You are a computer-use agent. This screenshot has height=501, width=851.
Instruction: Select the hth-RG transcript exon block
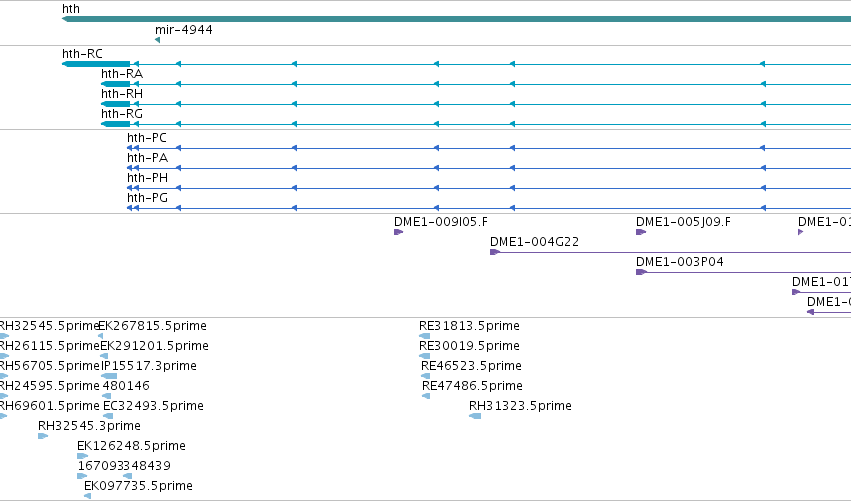pyautogui.click(x=116, y=124)
